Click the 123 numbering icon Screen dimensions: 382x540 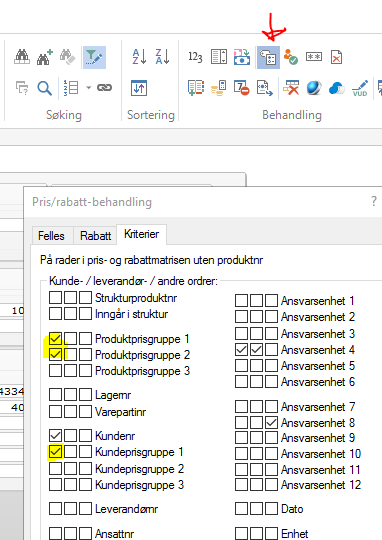tap(195, 57)
